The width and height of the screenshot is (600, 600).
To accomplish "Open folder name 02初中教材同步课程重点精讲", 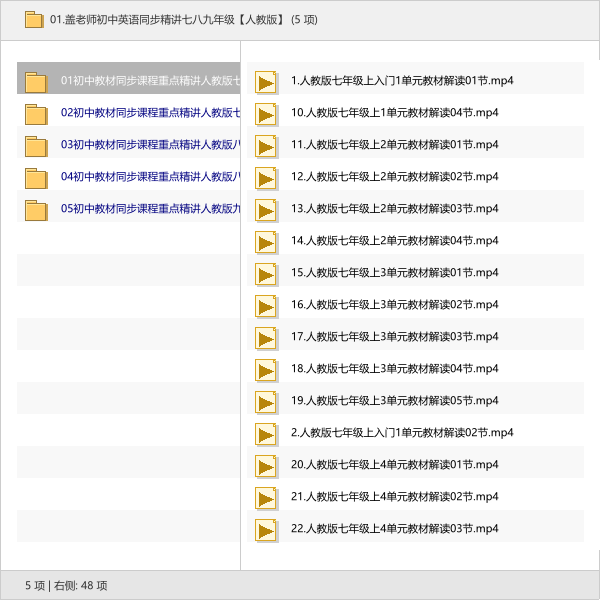I will coord(150,112).
